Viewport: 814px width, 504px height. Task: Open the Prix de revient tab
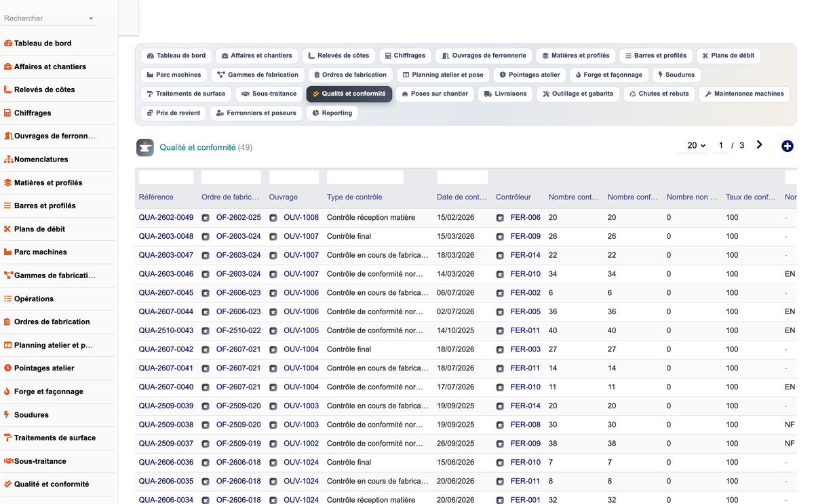coord(174,113)
